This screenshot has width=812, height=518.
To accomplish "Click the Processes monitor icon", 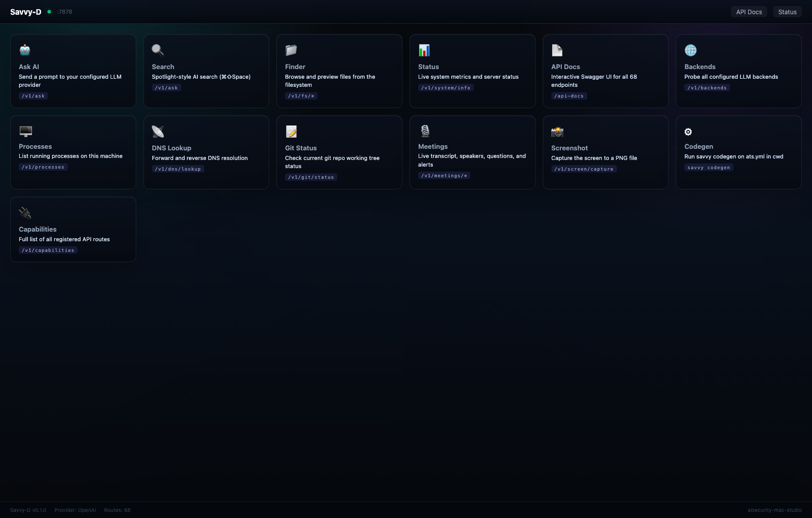I will 25,132.
